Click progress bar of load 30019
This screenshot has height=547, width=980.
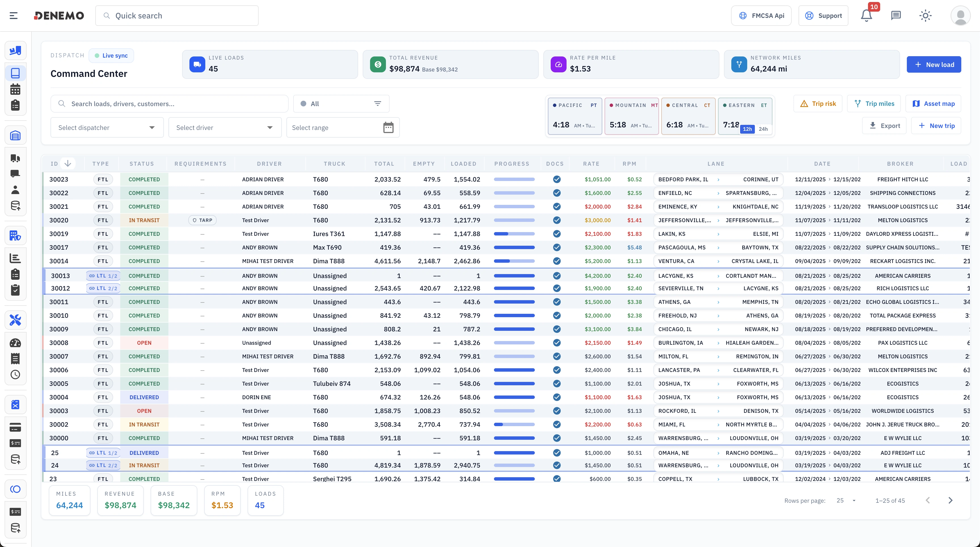(514, 234)
